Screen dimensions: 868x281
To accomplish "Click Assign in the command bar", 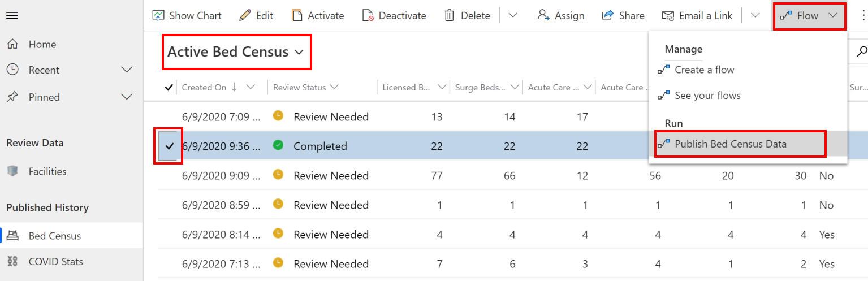I will (561, 15).
